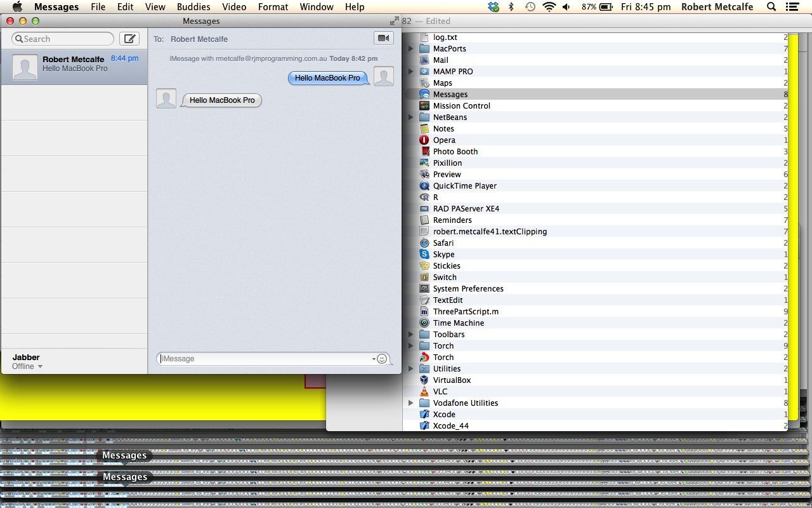Click the Stickies icon
The image size is (812, 508).
pos(424,265)
